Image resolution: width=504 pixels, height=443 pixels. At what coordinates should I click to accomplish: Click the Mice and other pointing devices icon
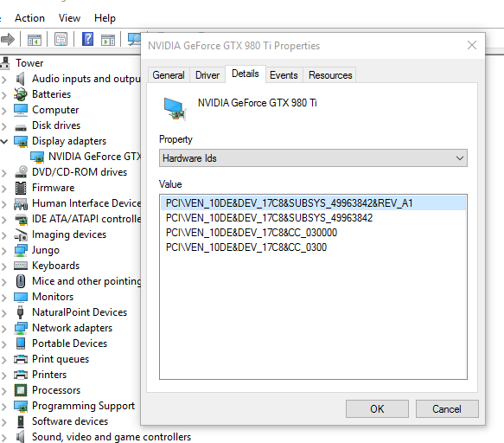point(21,281)
